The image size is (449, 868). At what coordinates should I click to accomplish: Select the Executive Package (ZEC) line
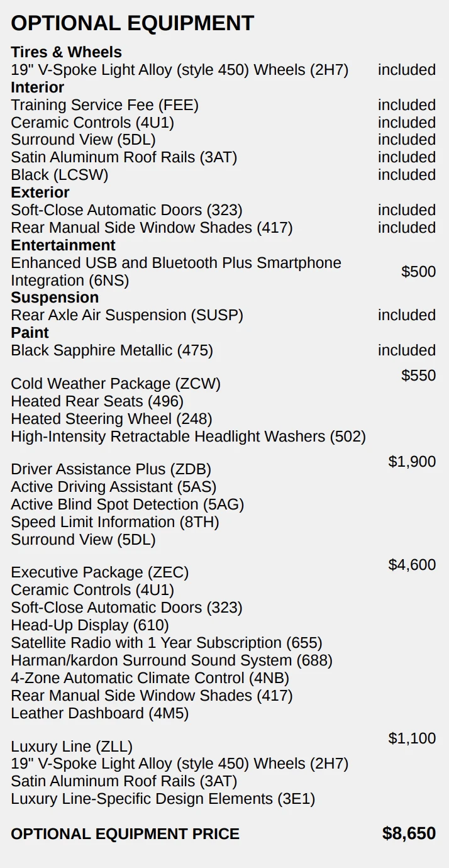99,572
